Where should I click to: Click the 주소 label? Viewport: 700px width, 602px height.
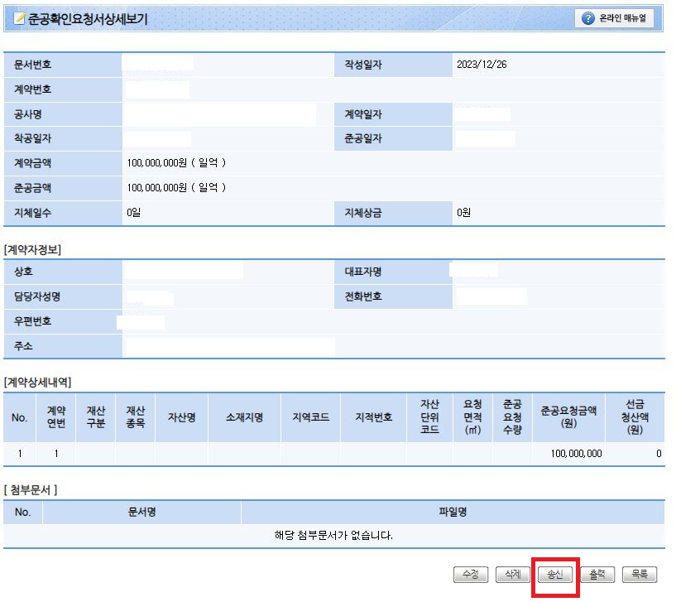tap(23, 346)
